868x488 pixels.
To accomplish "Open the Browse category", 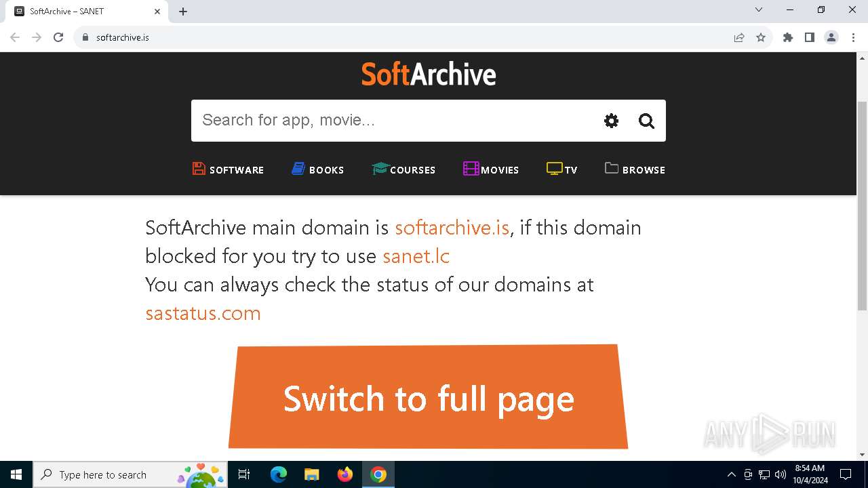I will coord(635,169).
